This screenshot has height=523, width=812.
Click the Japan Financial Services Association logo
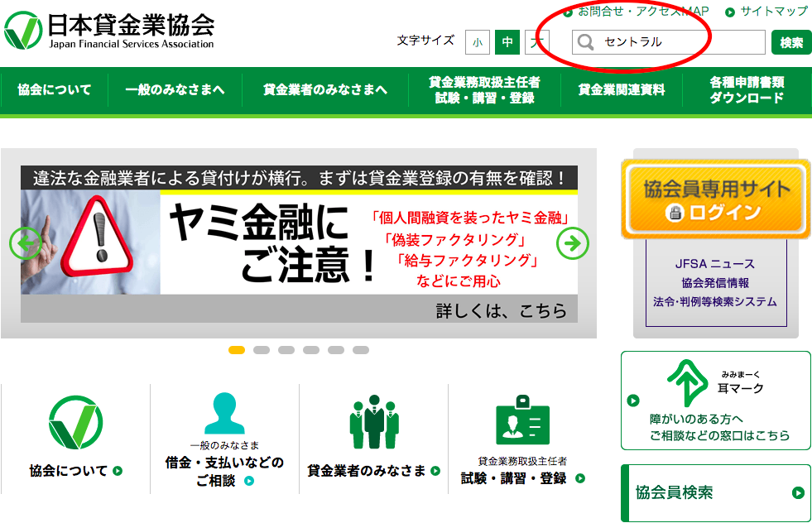[x=109, y=31]
